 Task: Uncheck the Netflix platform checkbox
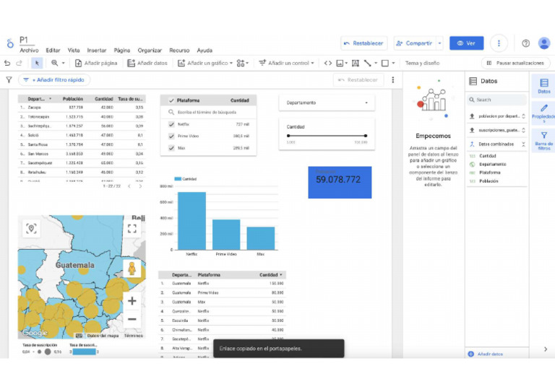172,124
